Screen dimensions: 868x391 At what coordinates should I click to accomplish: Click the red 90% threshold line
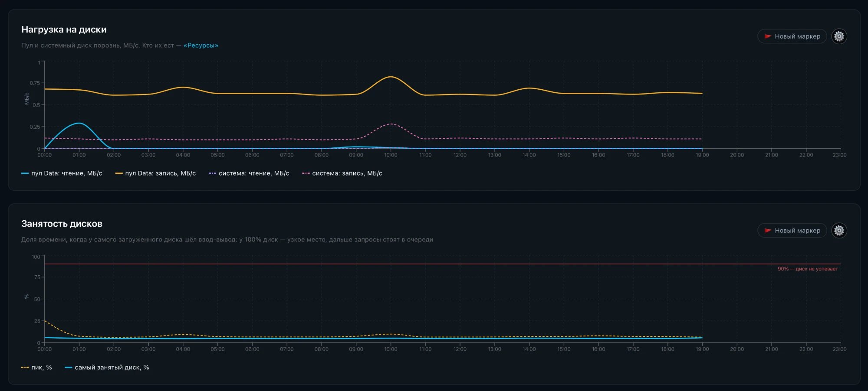[443, 264]
